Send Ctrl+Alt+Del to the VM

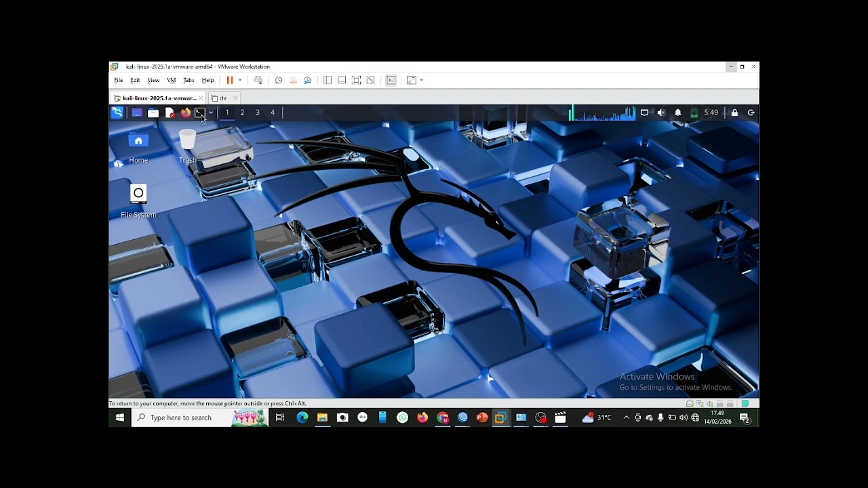tap(258, 80)
